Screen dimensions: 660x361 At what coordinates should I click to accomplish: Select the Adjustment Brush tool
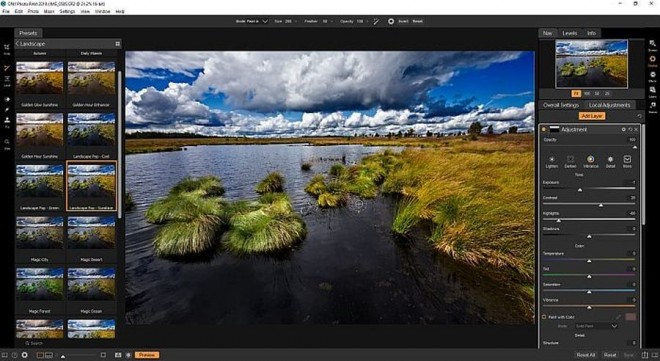(7, 68)
